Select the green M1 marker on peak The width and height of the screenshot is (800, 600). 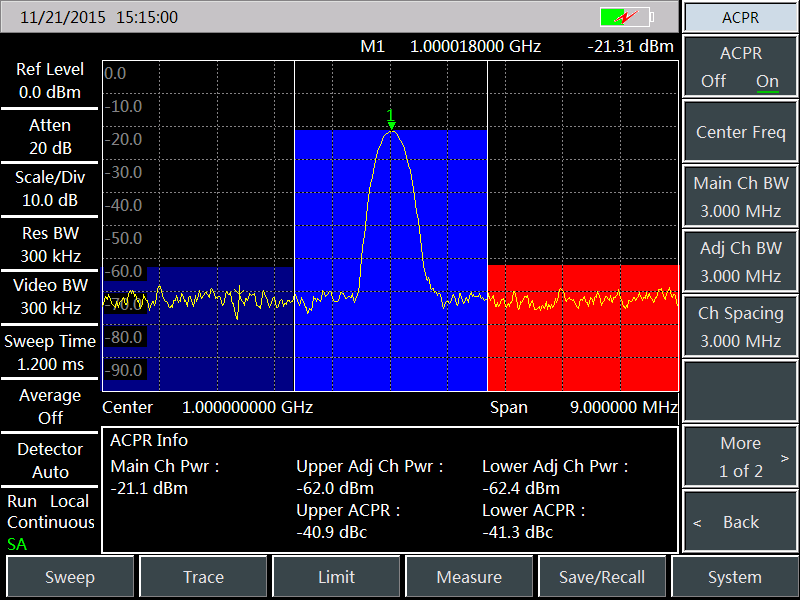click(x=391, y=119)
